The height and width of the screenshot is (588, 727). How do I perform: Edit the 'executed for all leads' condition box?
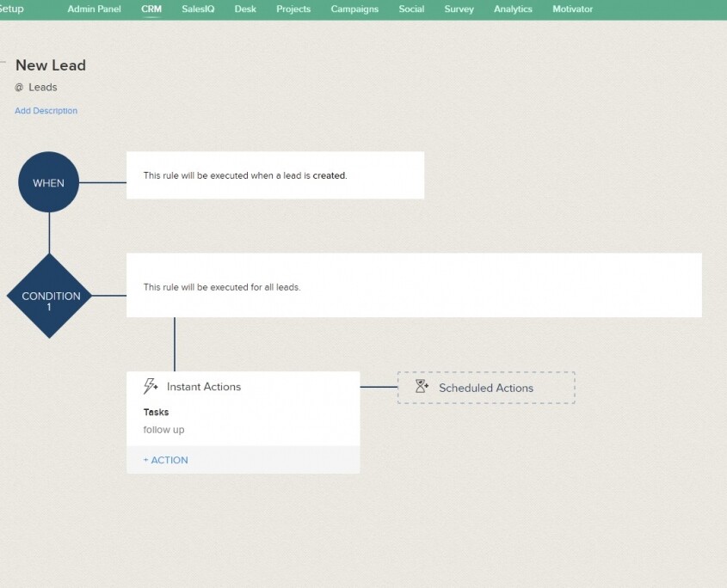click(x=414, y=285)
